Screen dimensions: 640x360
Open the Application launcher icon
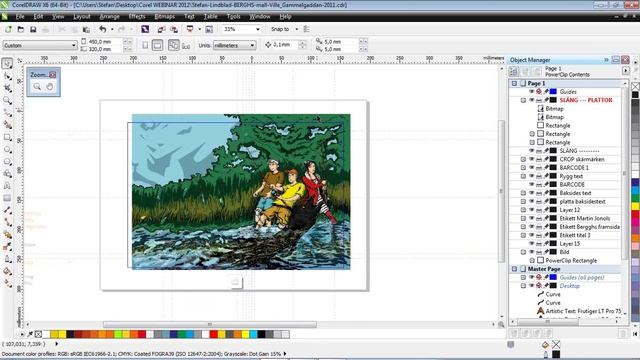(x=190, y=29)
